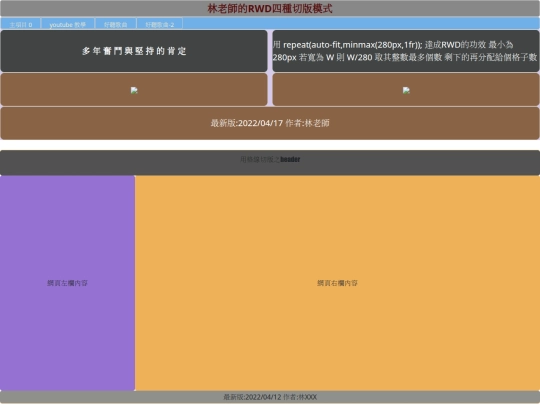The height and width of the screenshot is (405, 540).
Task: Click the purple left column '網頁左欄內容' text
Action: [68, 283]
